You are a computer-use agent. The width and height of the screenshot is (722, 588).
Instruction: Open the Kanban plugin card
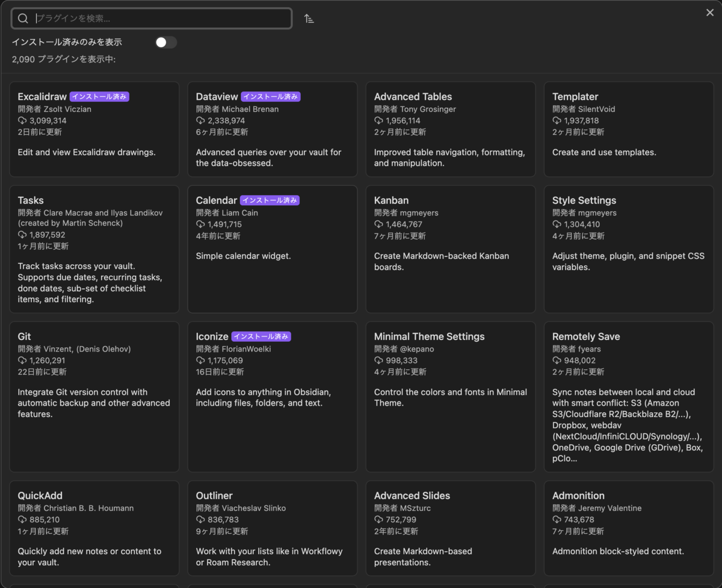click(x=450, y=249)
